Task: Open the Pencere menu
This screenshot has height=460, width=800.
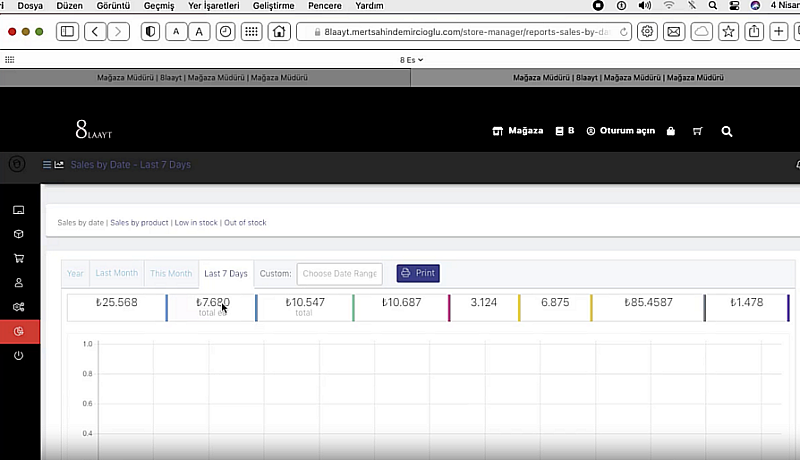Action: 325,6
